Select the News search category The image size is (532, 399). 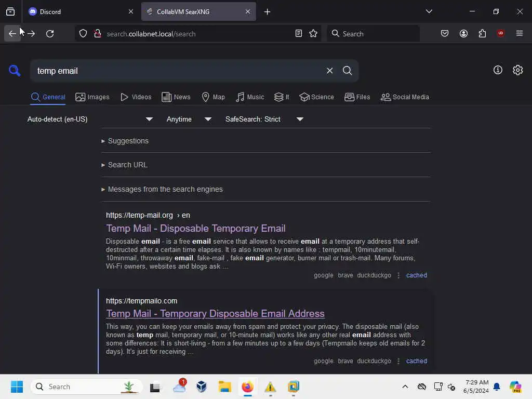tap(176, 97)
